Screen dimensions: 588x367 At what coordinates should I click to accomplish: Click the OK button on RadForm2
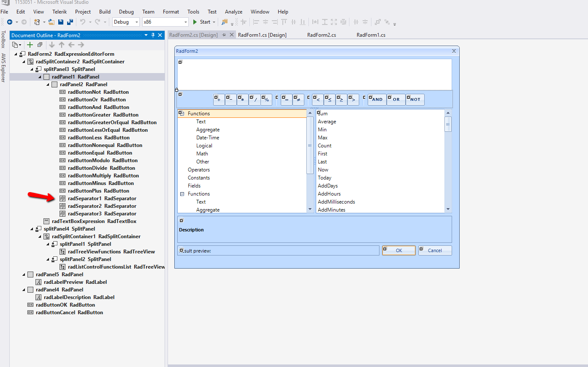pos(398,250)
